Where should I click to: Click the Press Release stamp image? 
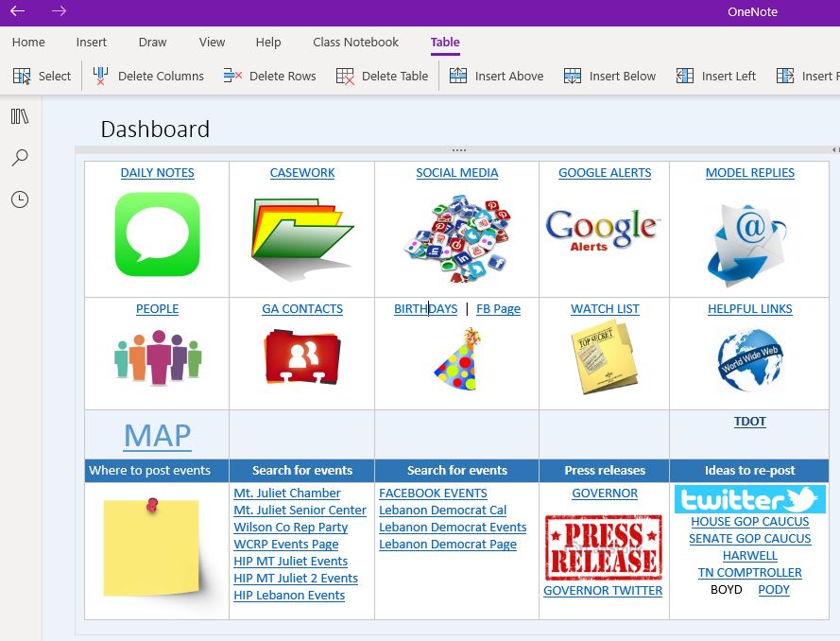tap(604, 547)
